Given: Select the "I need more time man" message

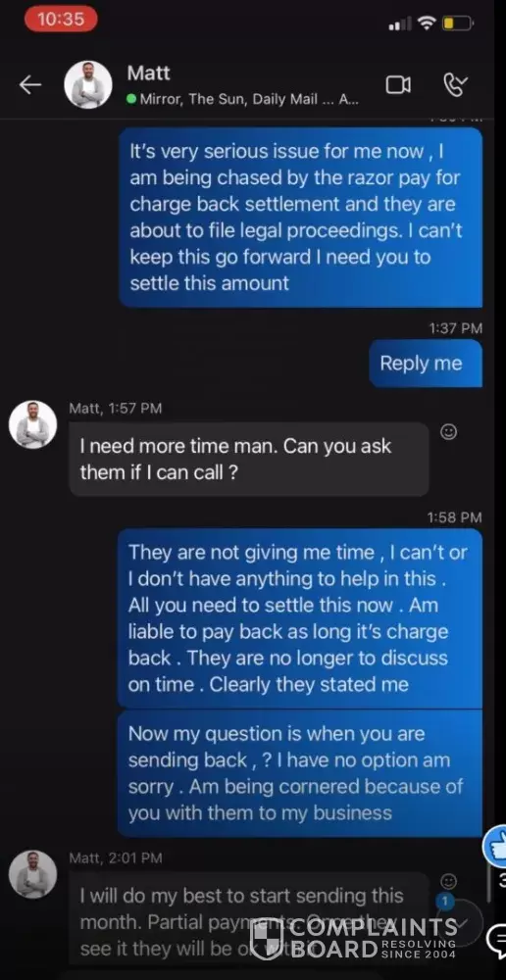Looking at the screenshot, I should pos(249,460).
